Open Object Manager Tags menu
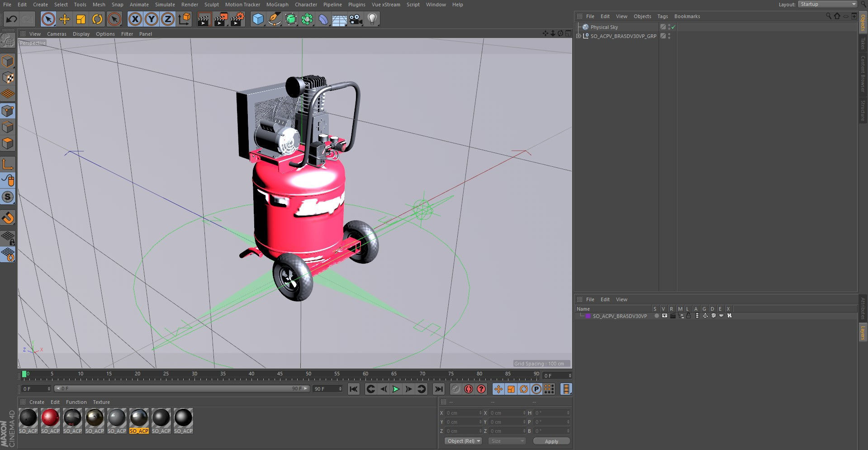This screenshot has width=868, height=450. click(x=662, y=16)
